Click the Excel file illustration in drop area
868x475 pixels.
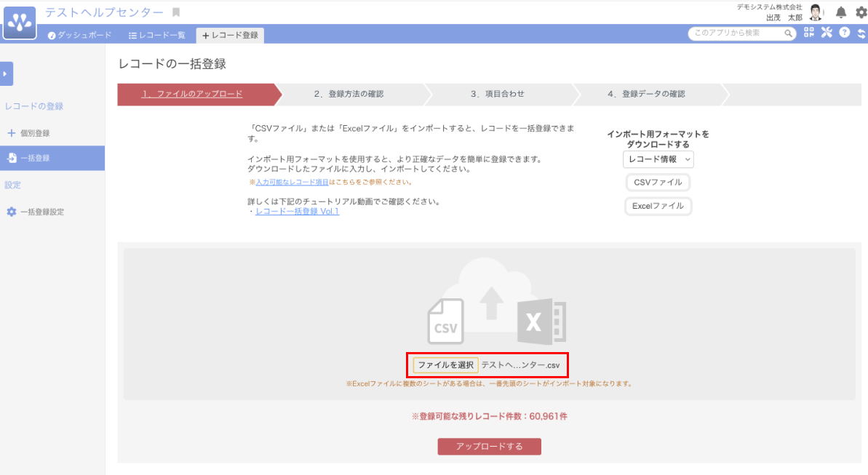coord(541,321)
